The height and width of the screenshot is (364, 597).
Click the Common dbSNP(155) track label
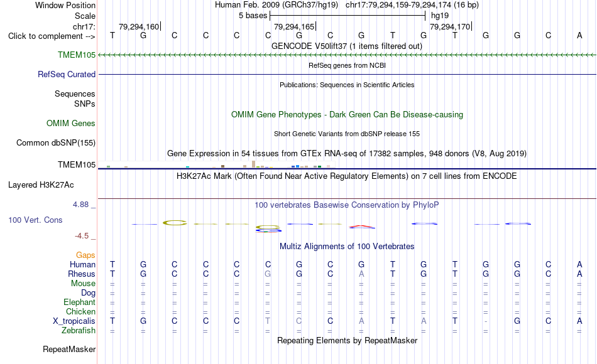click(x=56, y=142)
